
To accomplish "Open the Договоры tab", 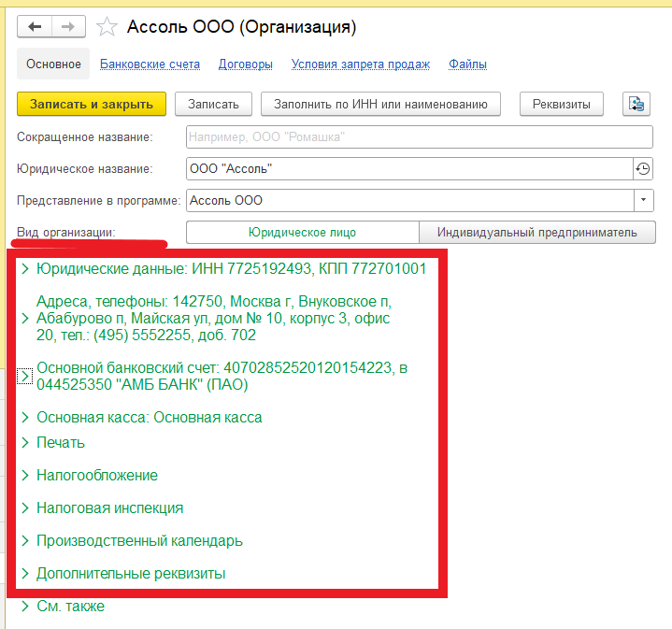I will point(246,64).
